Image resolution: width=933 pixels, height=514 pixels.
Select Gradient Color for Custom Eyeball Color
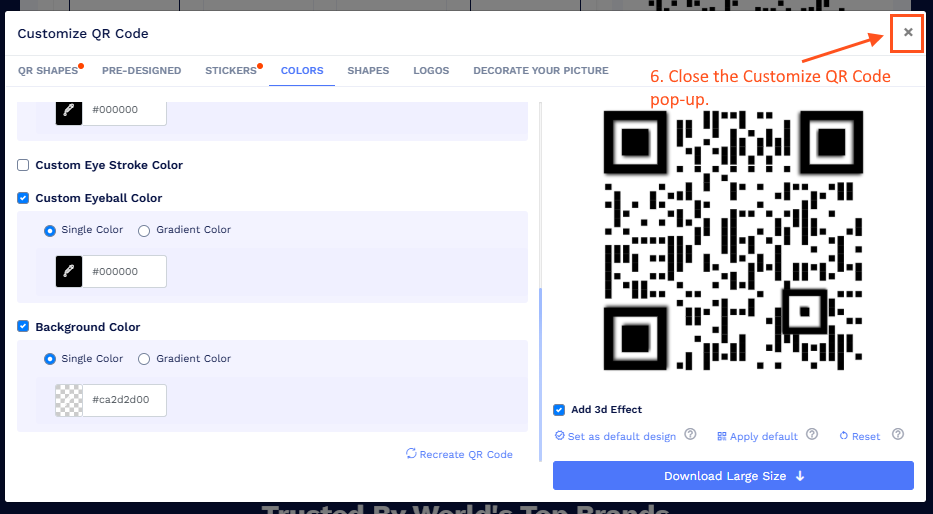144,230
